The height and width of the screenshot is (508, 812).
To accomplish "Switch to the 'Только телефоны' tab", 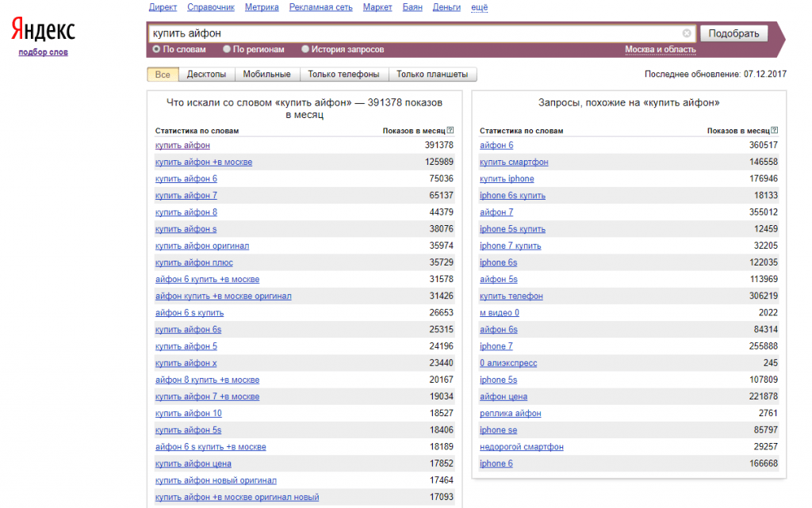I will (x=344, y=74).
